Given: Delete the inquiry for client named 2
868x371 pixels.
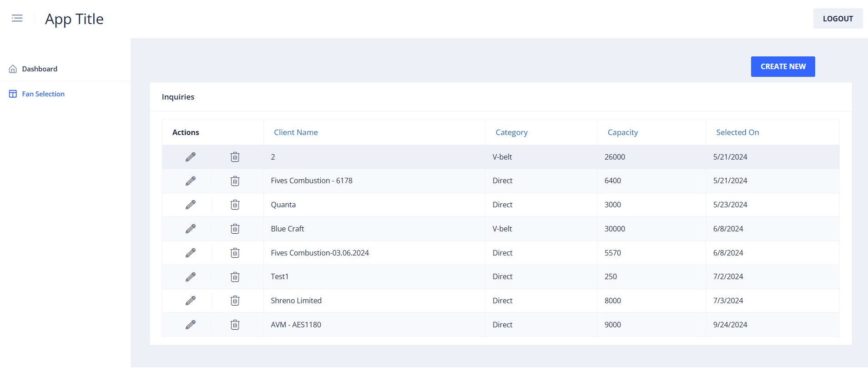Looking at the screenshot, I should pyautogui.click(x=235, y=157).
